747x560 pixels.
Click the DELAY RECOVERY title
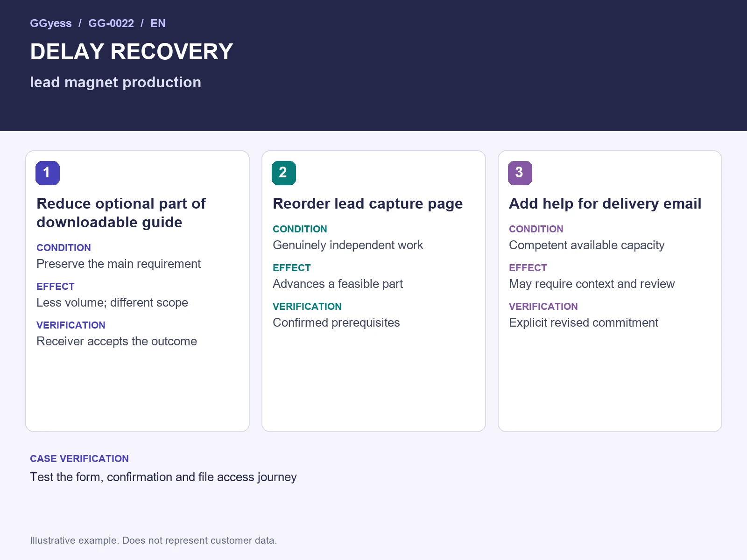(x=131, y=51)
